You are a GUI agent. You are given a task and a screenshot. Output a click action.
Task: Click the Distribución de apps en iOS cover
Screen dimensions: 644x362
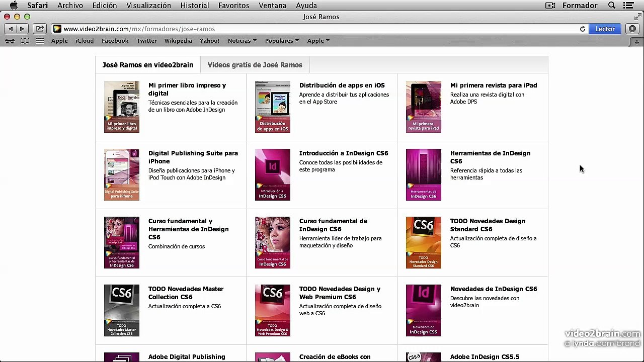tap(273, 107)
